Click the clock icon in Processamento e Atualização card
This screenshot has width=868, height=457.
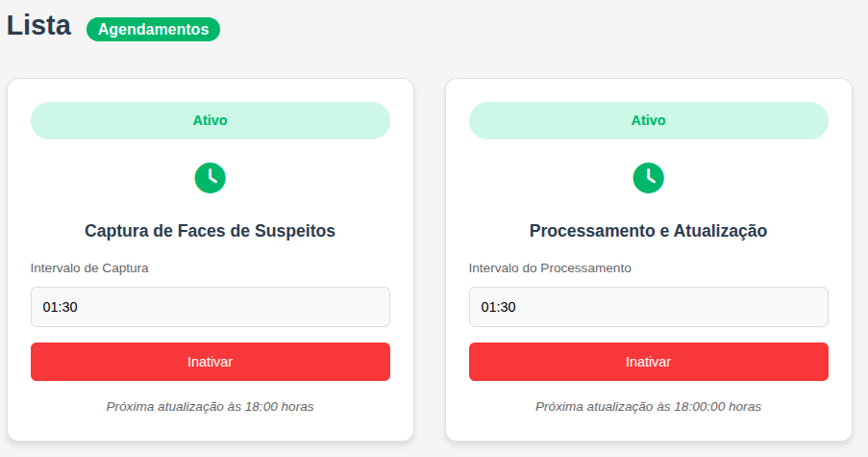pos(648,177)
